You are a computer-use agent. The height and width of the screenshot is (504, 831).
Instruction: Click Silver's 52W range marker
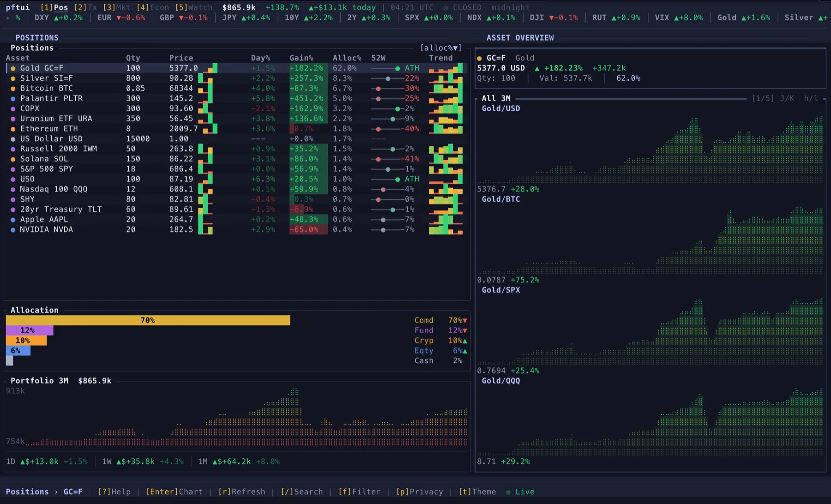[388, 78]
